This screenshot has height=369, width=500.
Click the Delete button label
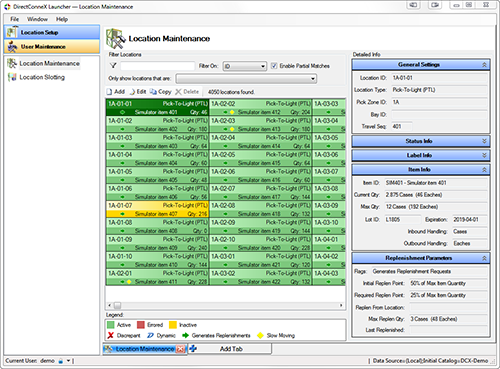[x=191, y=92]
